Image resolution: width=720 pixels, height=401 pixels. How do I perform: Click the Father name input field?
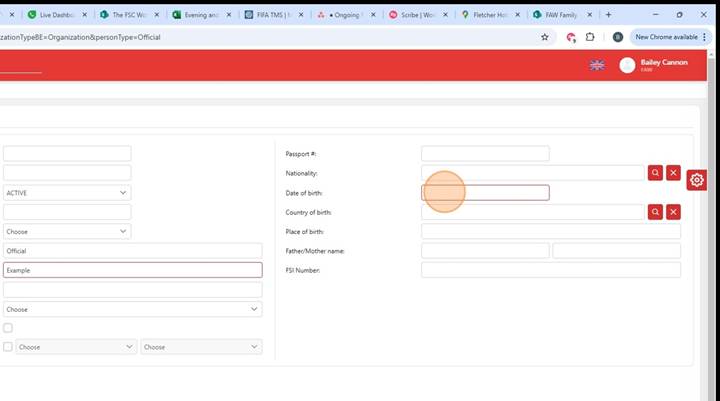pos(485,251)
